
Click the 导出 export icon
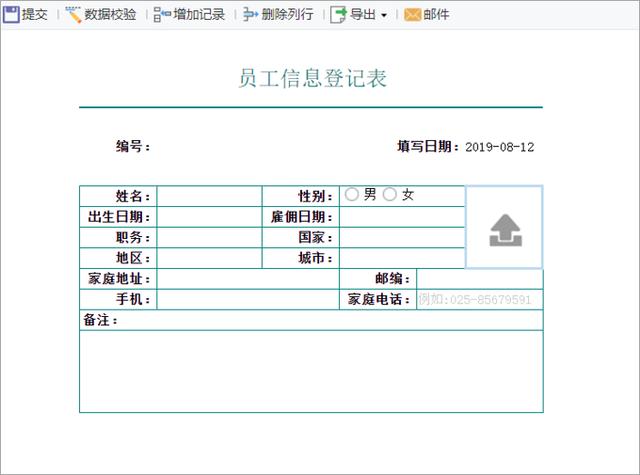[x=338, y=15]
